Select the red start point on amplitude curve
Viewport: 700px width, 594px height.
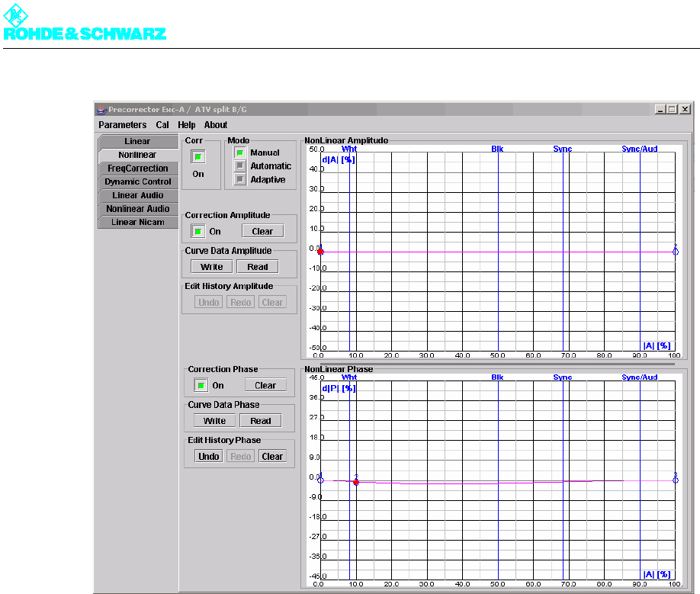tap(320, 252)
